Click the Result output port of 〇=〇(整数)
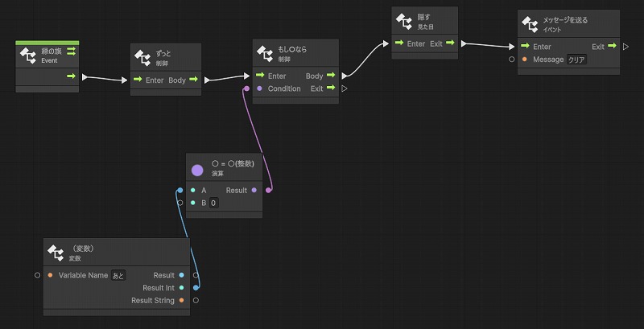 [x=254, y=191]
